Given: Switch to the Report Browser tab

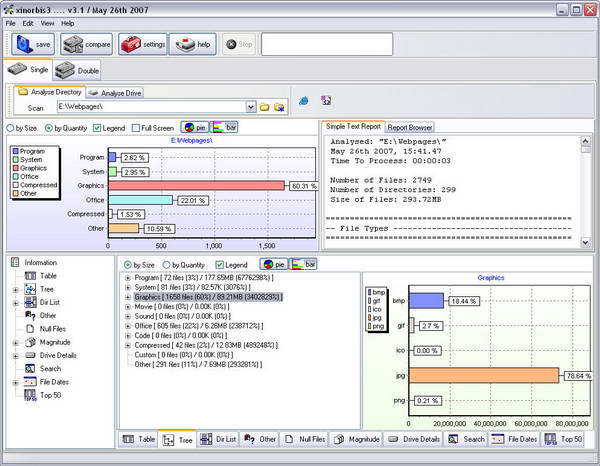Looking at the screenshot, I should pyautogui.click(x=410, y=127).
